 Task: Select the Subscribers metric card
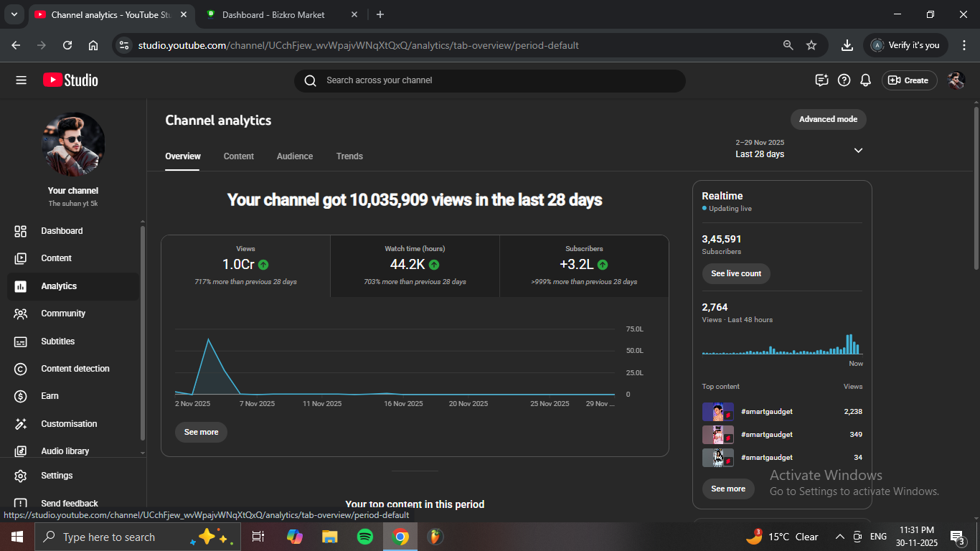point(584,265)
